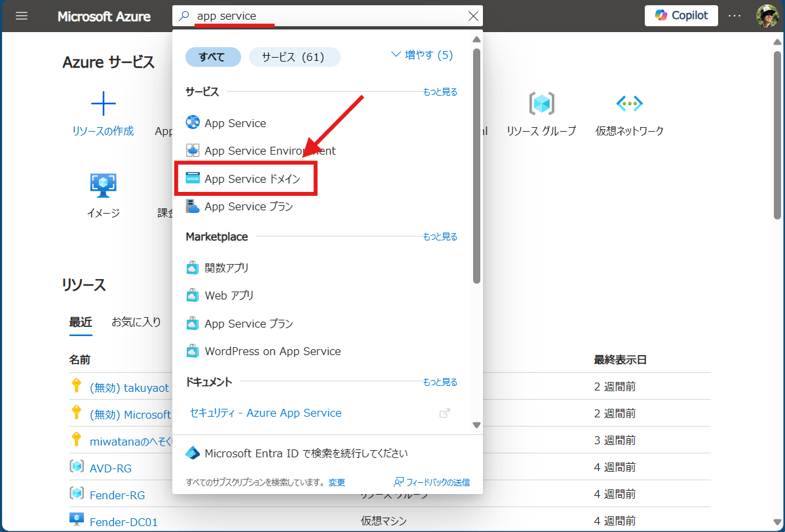The image size is (785, 532).
Task: Open セキュリティ - Azure App Service document
Action: (x=265, y=413)
